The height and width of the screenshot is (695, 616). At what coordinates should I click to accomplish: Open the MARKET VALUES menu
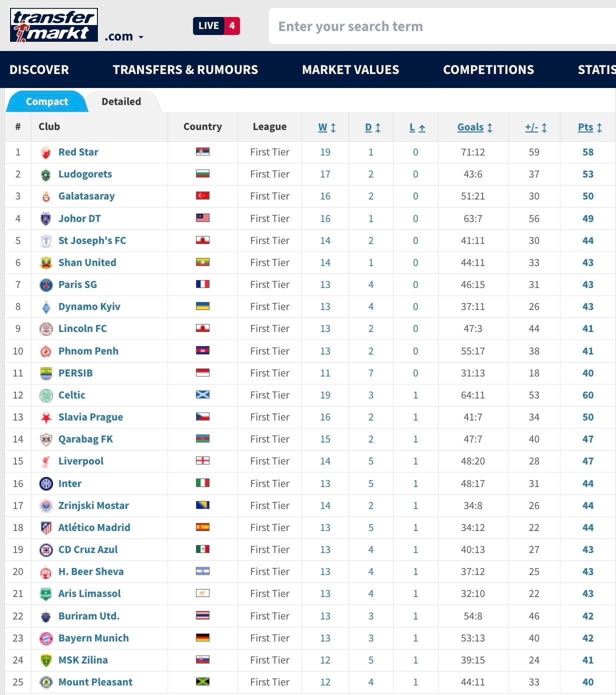tap(350, 69)
